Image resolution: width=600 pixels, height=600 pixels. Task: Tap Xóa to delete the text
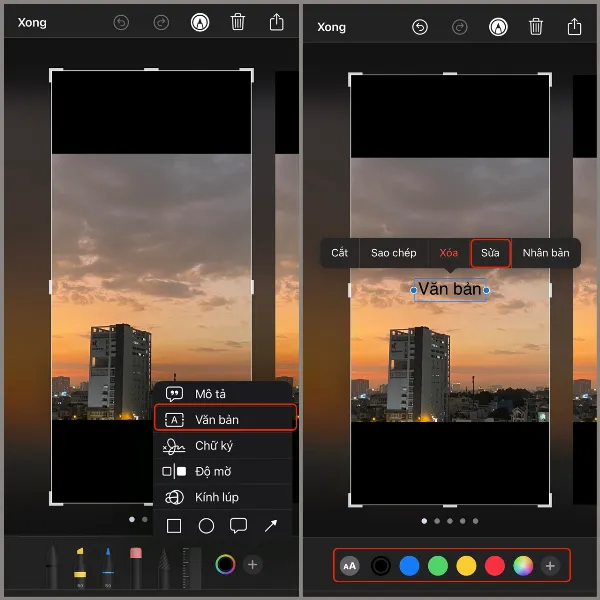pos(449,253)
